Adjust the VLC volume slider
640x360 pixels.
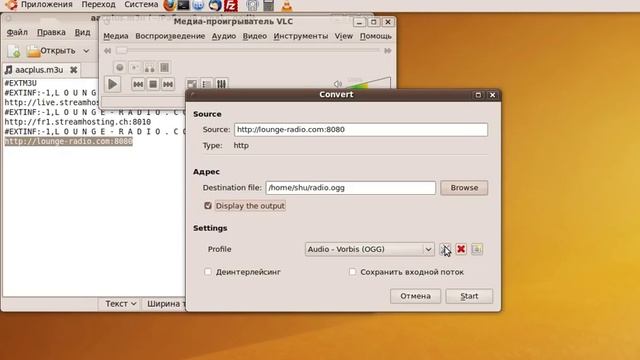pyautogui.click(x=368, y=82)
